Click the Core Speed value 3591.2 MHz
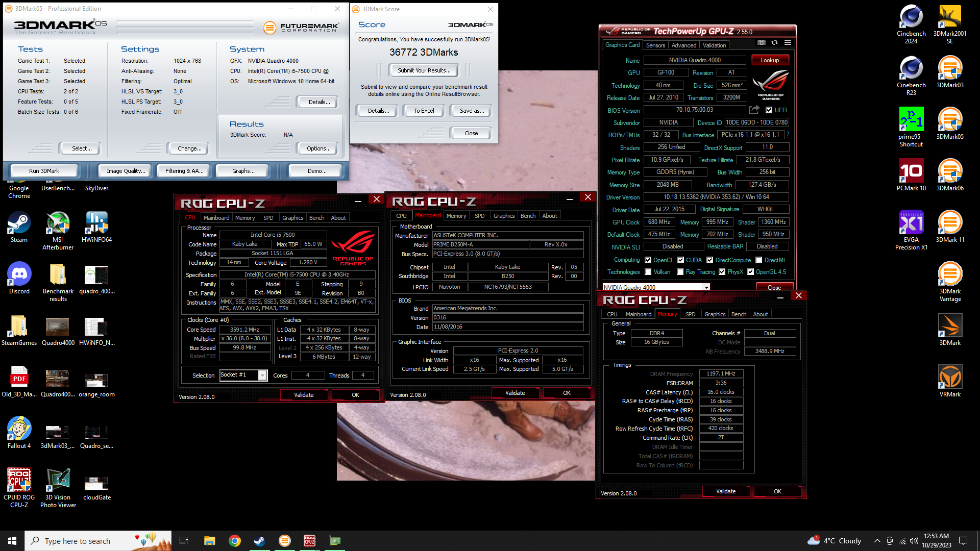Screen dimensions: 980x551 point(244,330)
